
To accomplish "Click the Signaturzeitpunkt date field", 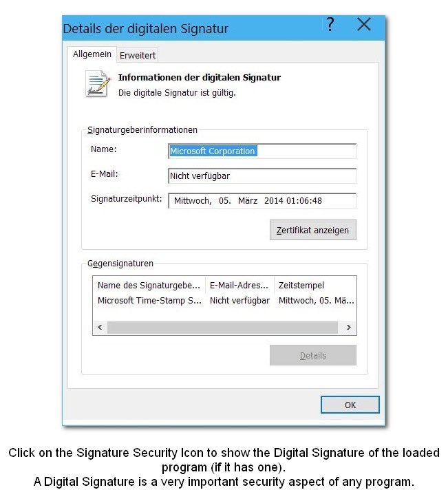I will [262, 201].
